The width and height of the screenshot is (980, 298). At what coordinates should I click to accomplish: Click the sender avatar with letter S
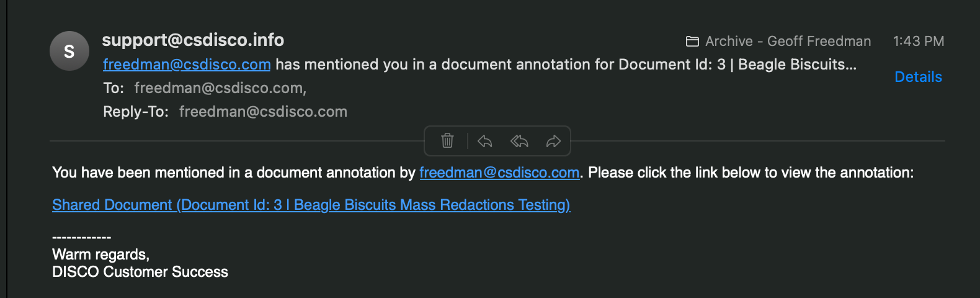pyautogui.click(x=69, y=51)
